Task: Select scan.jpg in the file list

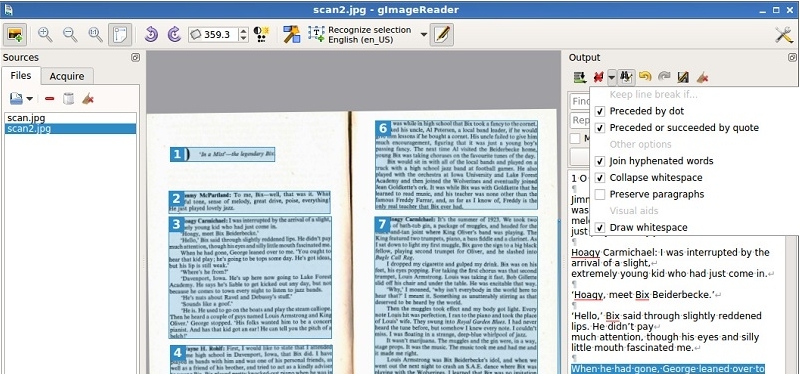Action: [x=70, y=118]
